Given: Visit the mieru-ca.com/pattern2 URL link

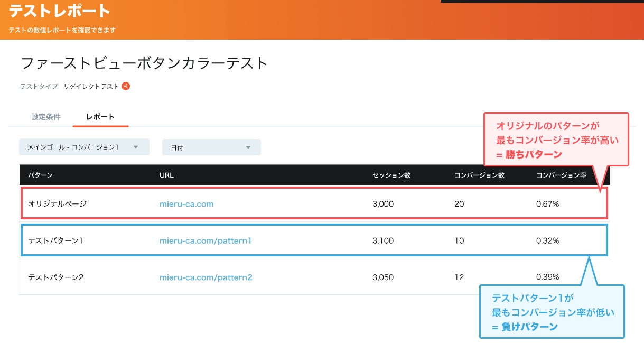Looking at the screenshot, I should (x=206, y=277).
